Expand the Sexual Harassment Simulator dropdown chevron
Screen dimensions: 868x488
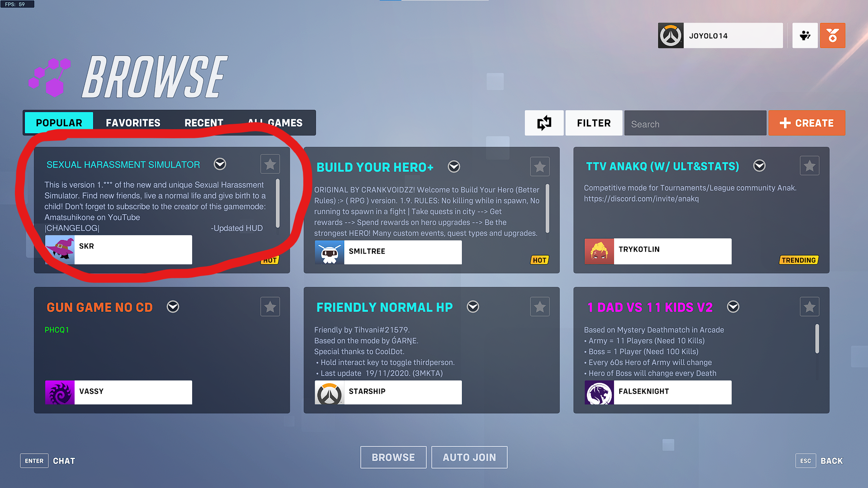tap(220, 164)
